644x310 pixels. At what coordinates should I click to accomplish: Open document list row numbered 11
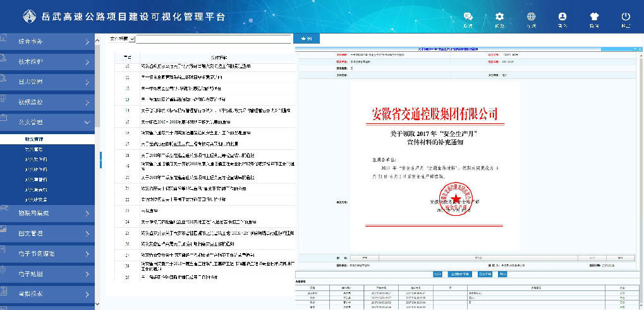click(x=204, y=77)
